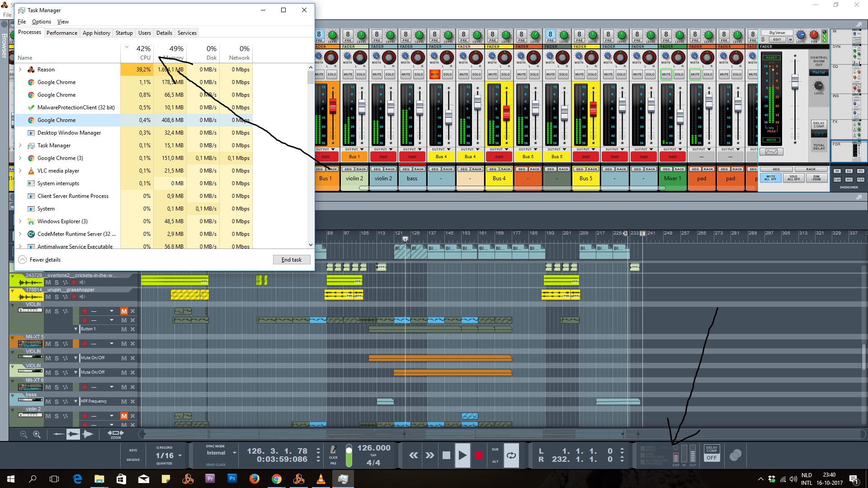Click the small waveform zoom icon
This screenshot has height=488, width=868.
pos(58,434)
